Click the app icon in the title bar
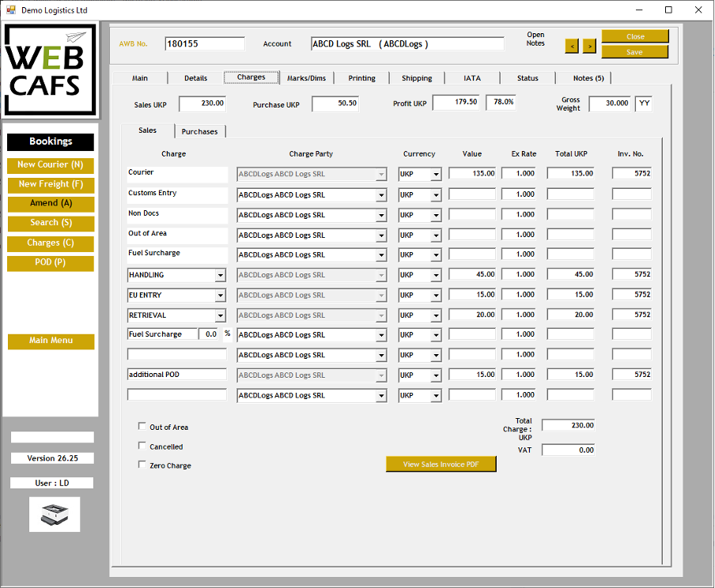This screenshot has height=588, width=715. [x=11, y=10]
